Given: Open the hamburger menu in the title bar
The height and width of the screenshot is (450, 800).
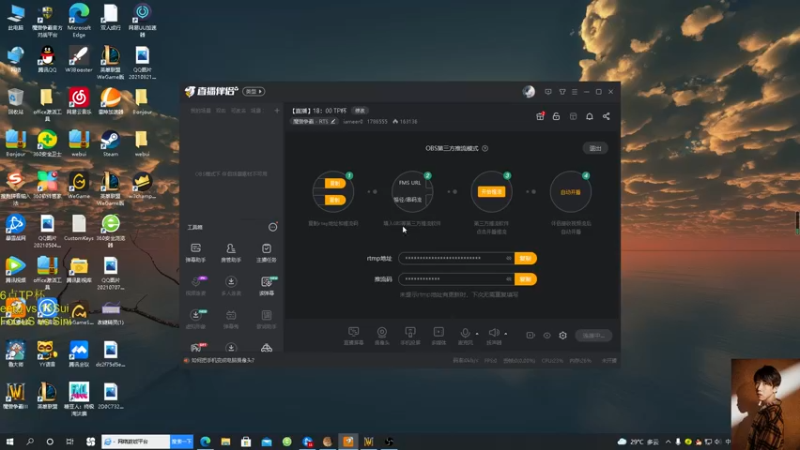Looking at the screenshot, I should coord(574,92).
